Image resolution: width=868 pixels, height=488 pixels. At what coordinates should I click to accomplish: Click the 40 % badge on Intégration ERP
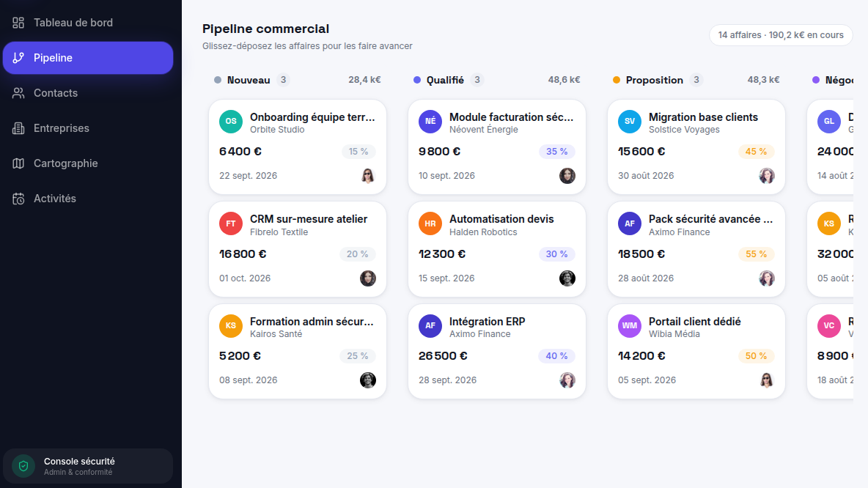pos(556,356)
